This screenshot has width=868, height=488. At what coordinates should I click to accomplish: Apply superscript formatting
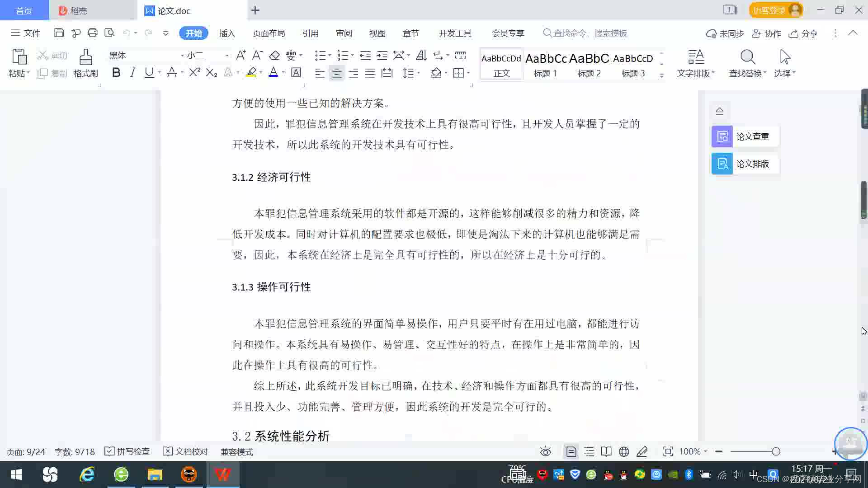pyautogui.click(x=194, y=73)
